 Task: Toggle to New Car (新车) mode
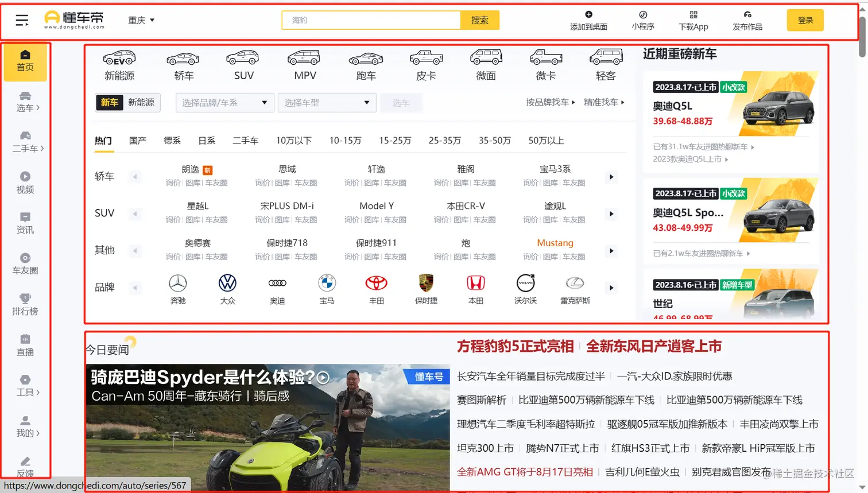(110, 102)
